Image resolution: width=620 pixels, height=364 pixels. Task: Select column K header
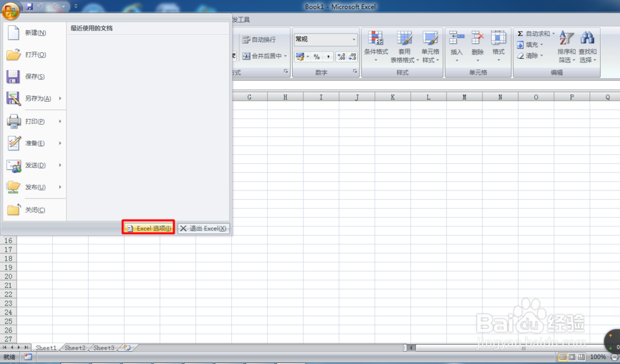tap(392, 97)
